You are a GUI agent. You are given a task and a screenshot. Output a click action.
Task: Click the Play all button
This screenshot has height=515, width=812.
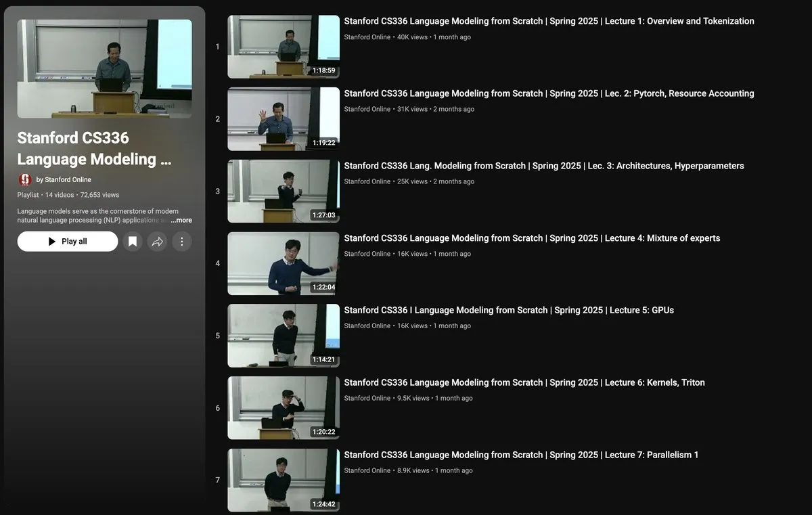click(x=68, y=242)
